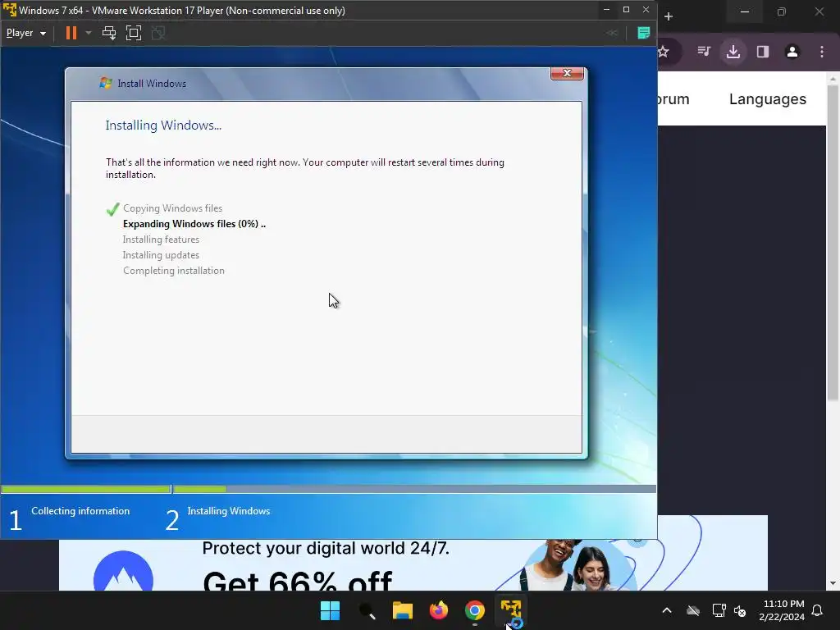Click the Unity mode icon in VMware toolbar

(x=158, y=33)
